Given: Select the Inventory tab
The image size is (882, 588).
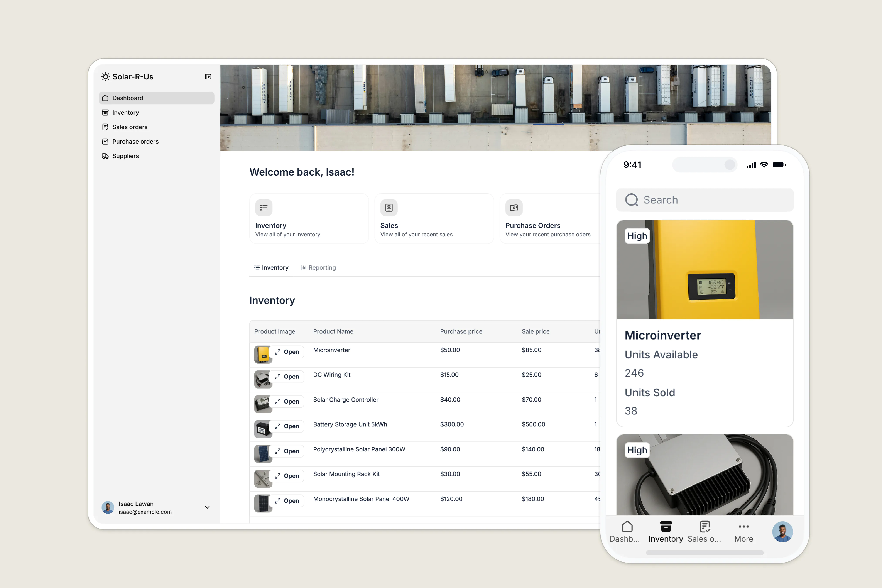Looking at the screenshot, I should (x=271, y=267).
